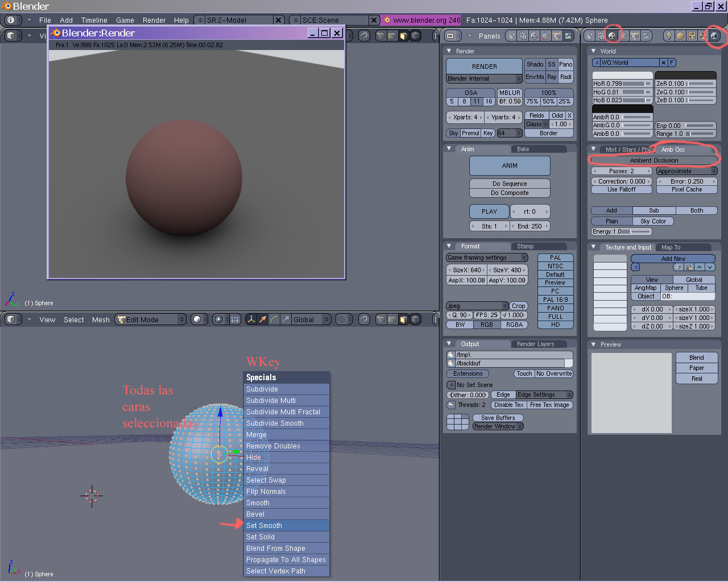Copy texture mapping settings icon

(x=679, y=267)
